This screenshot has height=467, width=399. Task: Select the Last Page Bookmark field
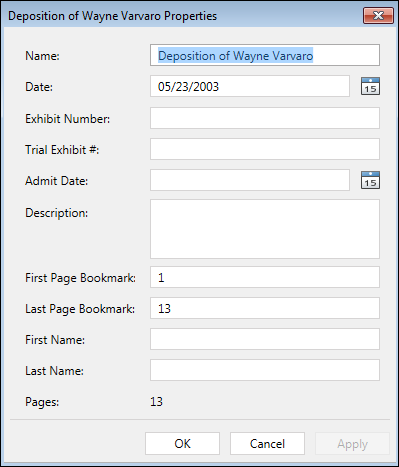click(x=265, y=308)
